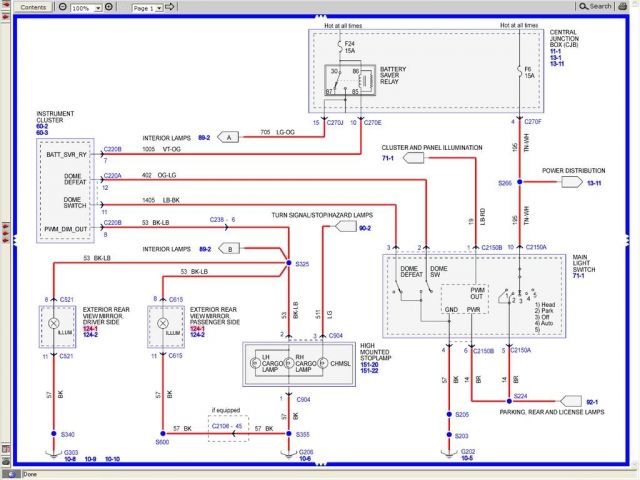The width and height of the screenshot is (640, 480).
Task: Click the 13-11 link beside Power Distribution
Action: click(x=595, y=183)
